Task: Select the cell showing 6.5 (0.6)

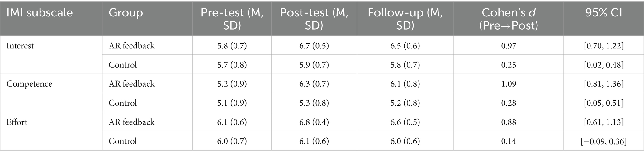Action: [x=405, y=46]
